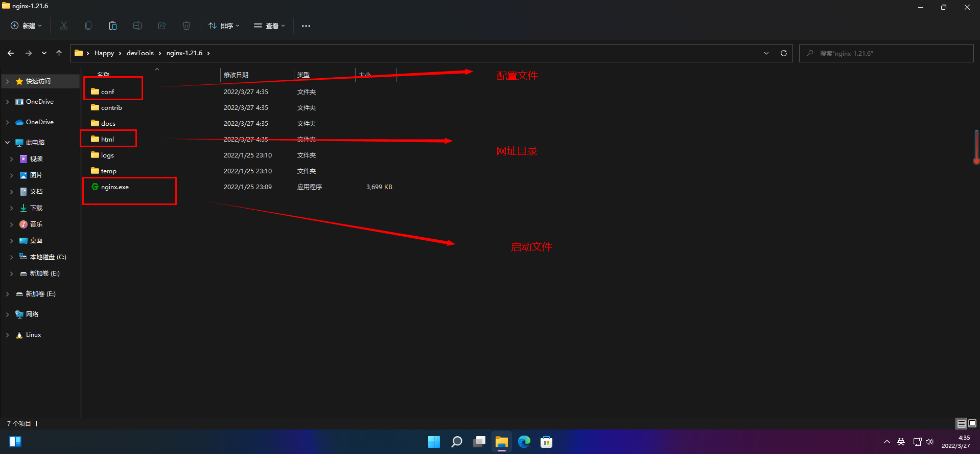The width and height of the screenshot is (980, 454).
Task: Select the conf folder
Action: (108, 92)
